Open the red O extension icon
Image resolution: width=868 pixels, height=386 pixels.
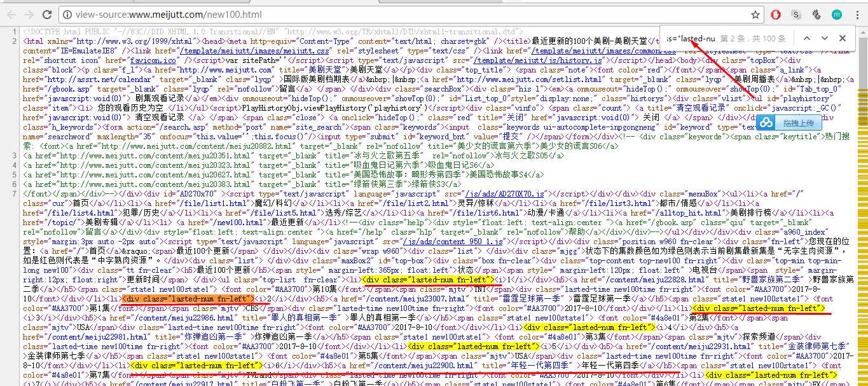(776, 14)
